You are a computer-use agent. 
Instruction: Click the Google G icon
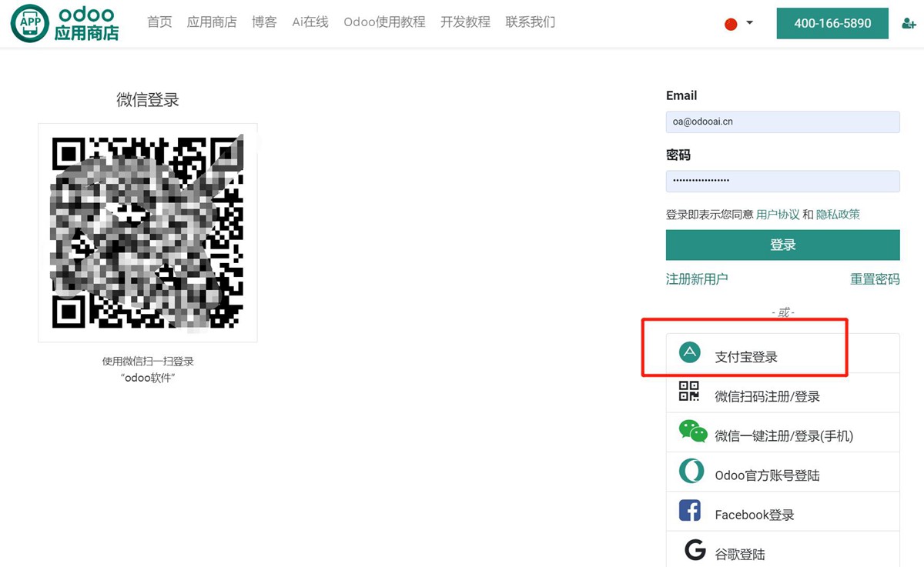point(695,550)
